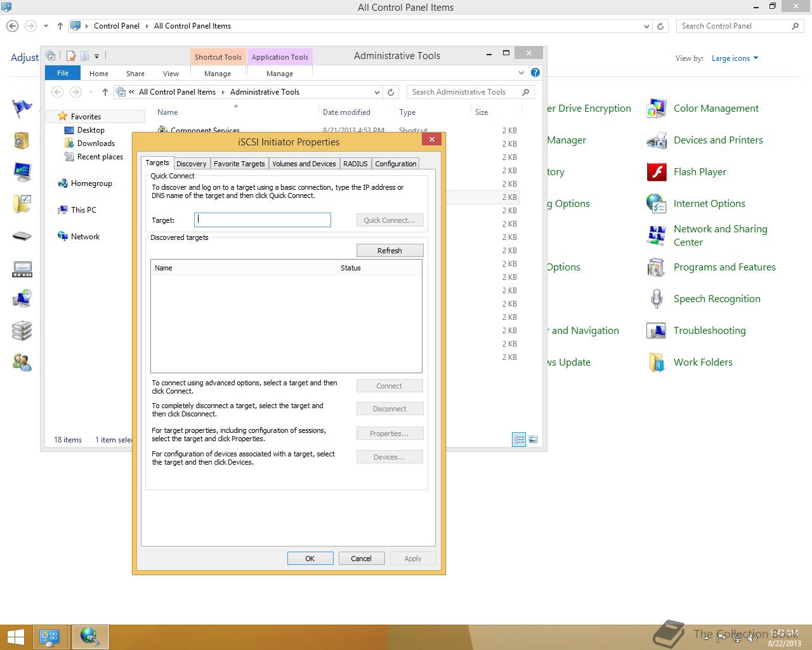This screenshot has height=650, width=812.
Task: Click breadcrumb arrow before Administrative Tools
Action: tap(223, 92)
